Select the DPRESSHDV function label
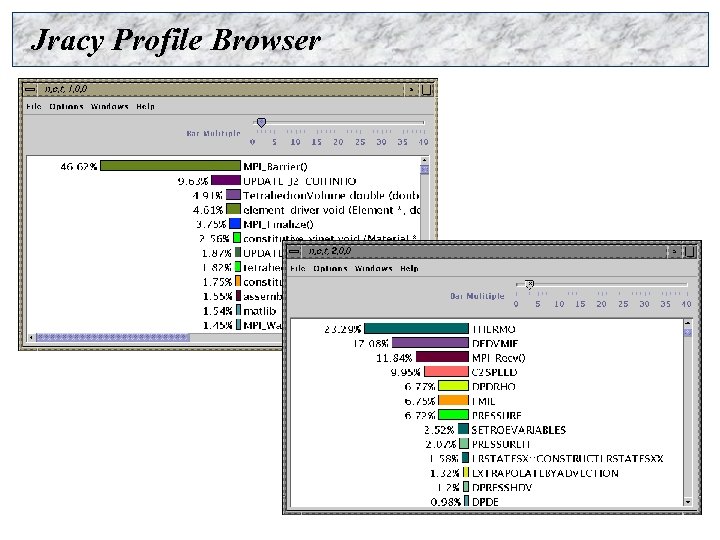This screenshot has width=720, height=540. 502,487
